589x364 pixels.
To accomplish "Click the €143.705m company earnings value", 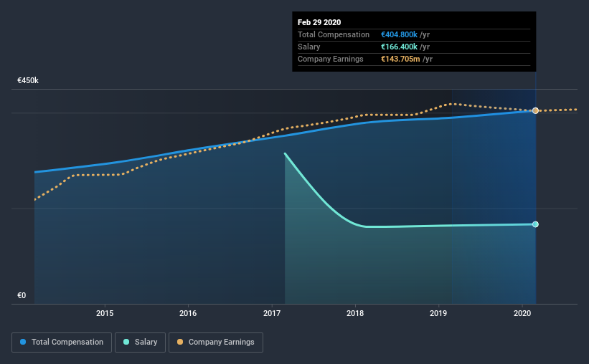I will (400, 59).
